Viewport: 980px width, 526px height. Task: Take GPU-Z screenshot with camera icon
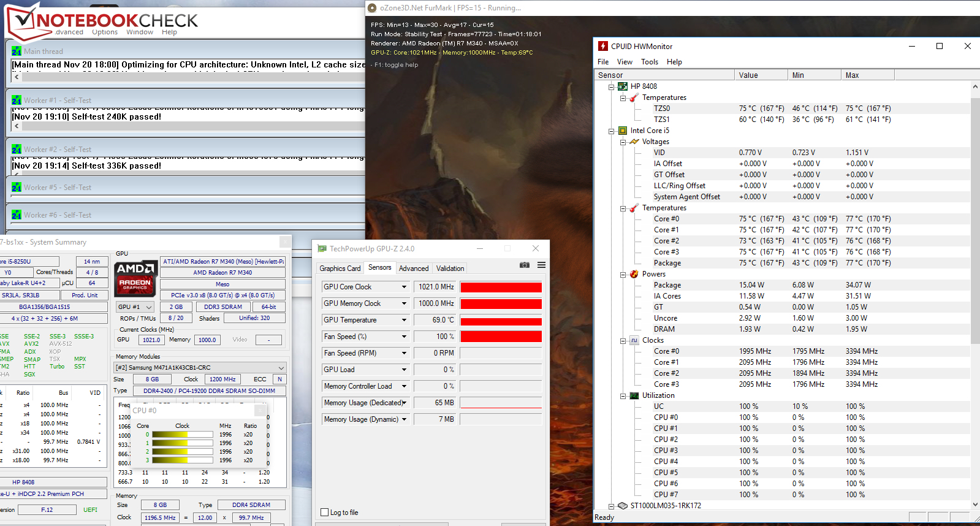tap(525, 265)
